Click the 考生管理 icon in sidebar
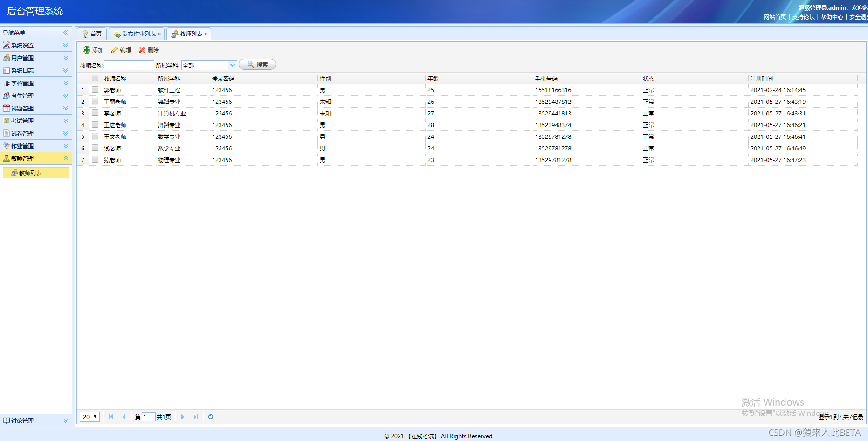Screen dimensions: 868x441 click(x=7, y=95)
